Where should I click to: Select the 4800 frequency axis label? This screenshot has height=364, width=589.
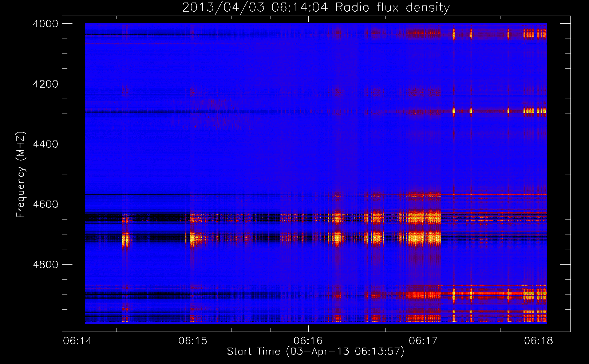(46, 265)
